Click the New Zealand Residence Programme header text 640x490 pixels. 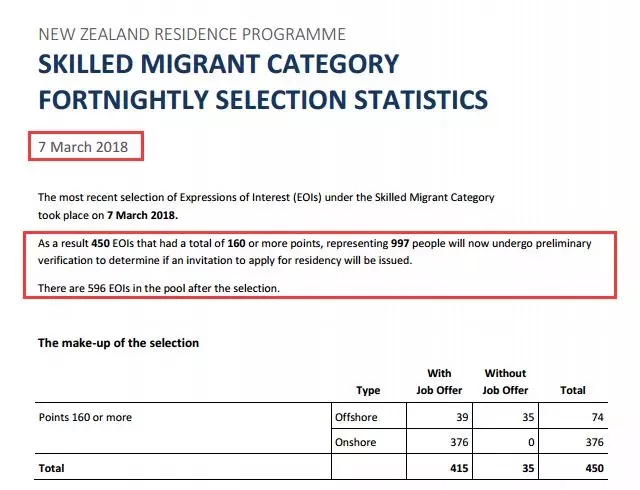point(192,34)
